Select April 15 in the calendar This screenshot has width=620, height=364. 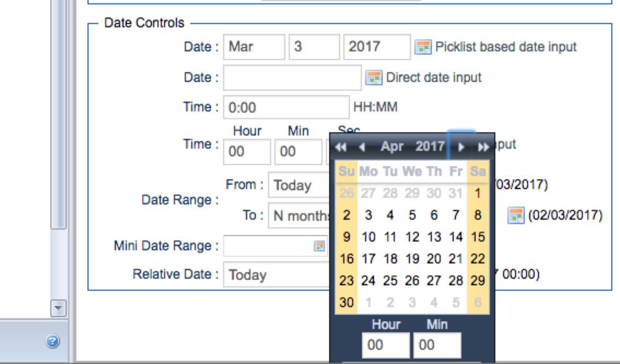(478, 237)
